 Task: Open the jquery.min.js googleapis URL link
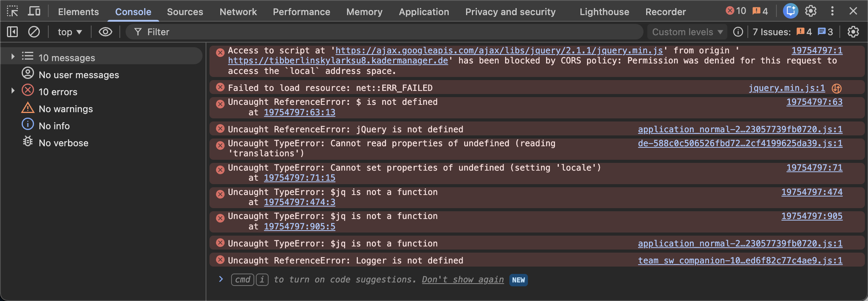click(499, 51)
